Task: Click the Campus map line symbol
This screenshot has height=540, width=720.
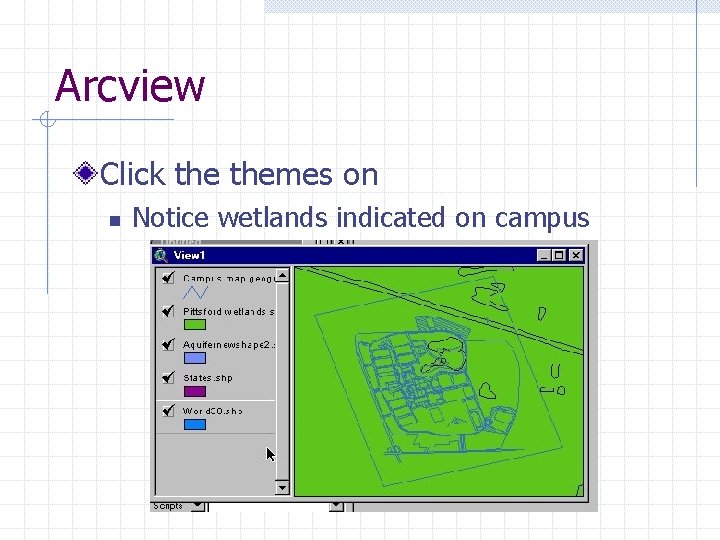Action: [x=196, y=292]
